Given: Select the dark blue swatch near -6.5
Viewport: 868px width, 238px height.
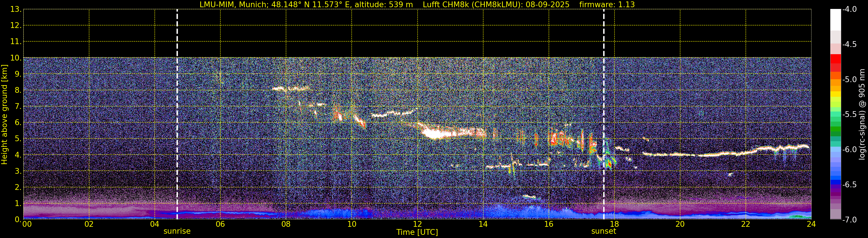Looking at the screenshot, I should [x=835, y=182].
